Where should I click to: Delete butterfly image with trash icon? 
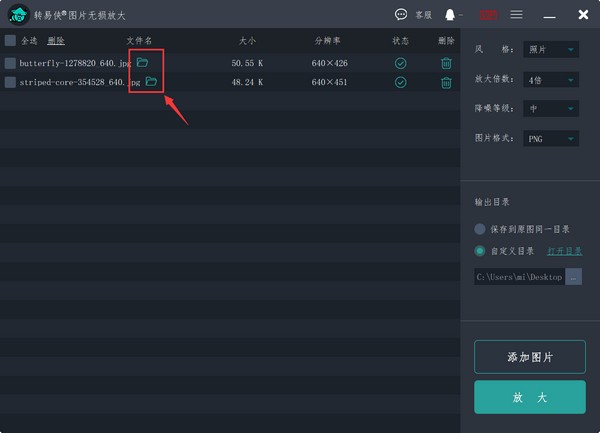point(446,63)
